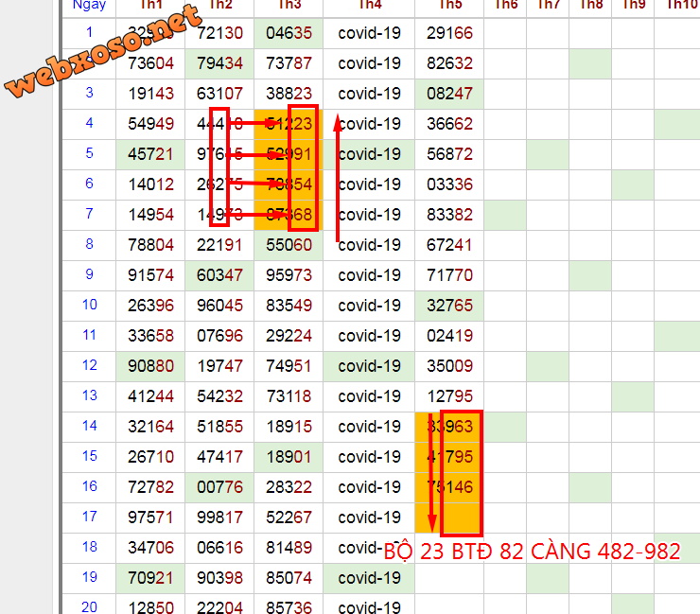Select the green cell 60347
This screenshot has height=614, width=700.
[219, 275]
